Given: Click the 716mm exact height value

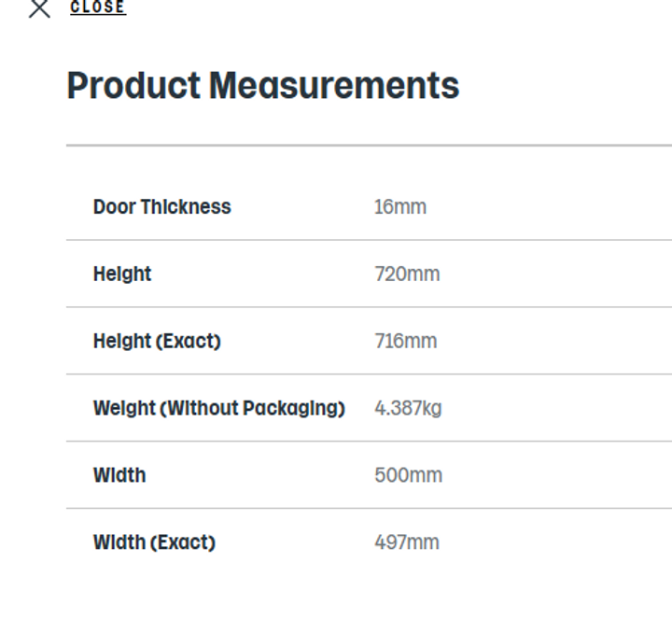Looking at the screenshot, I should coord(405,342).
